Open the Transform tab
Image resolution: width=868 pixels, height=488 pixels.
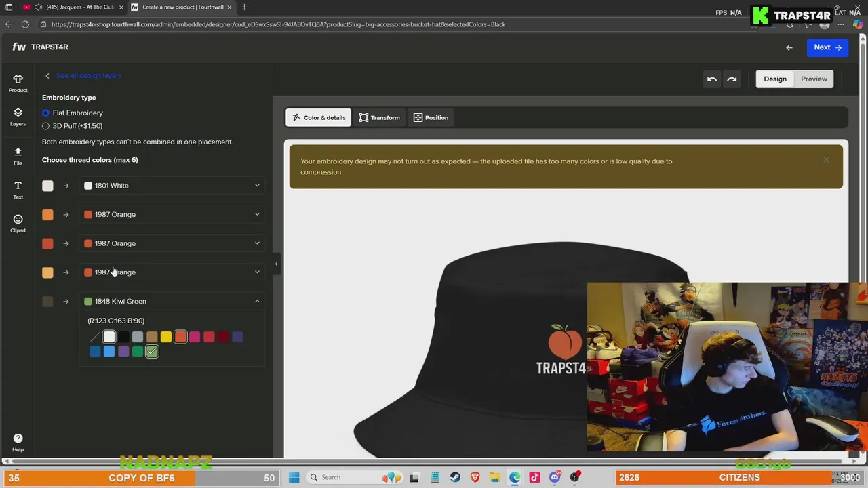[379, 118]
